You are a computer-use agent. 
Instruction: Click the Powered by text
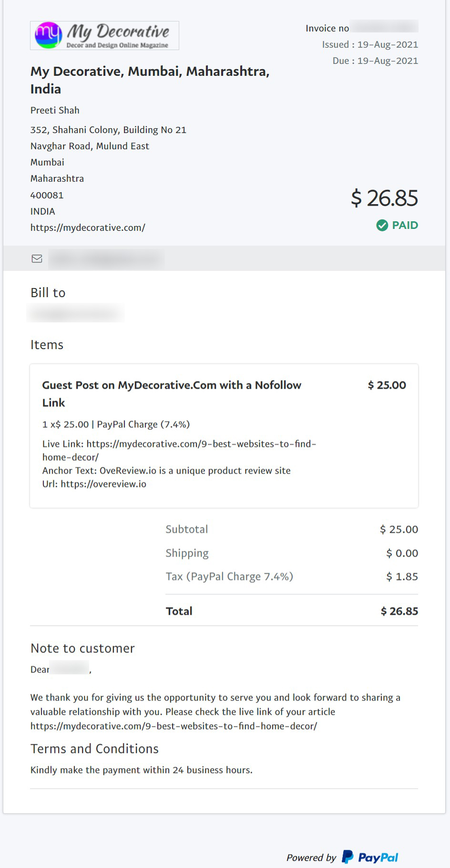tap(311, 858)
